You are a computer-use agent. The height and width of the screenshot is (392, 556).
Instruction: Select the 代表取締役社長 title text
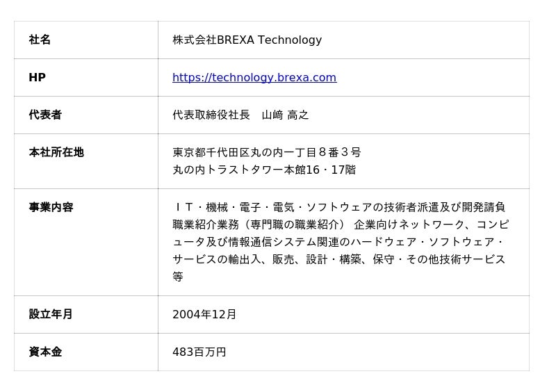211,115
